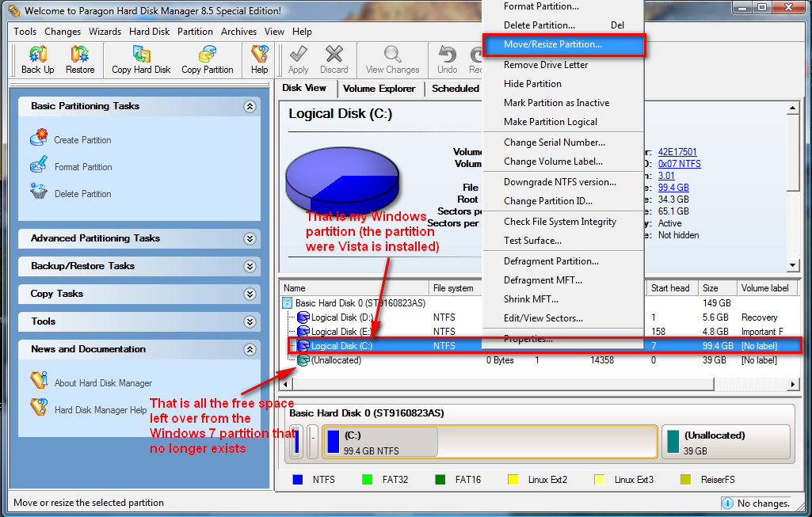Expand the Tools sidebar panel
The image size is (812, 517).
pyautogui.click(x=250, y=322)
